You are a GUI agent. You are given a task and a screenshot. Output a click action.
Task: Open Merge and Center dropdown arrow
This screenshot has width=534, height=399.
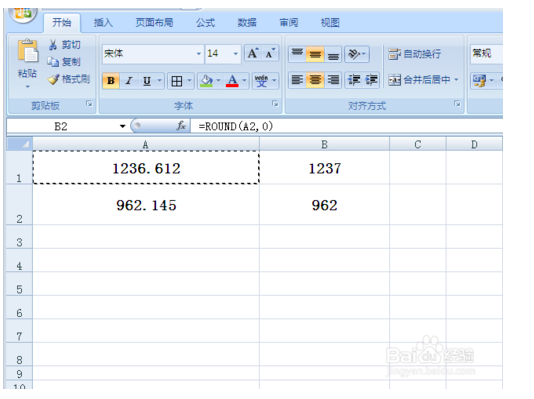pos(457,80)
